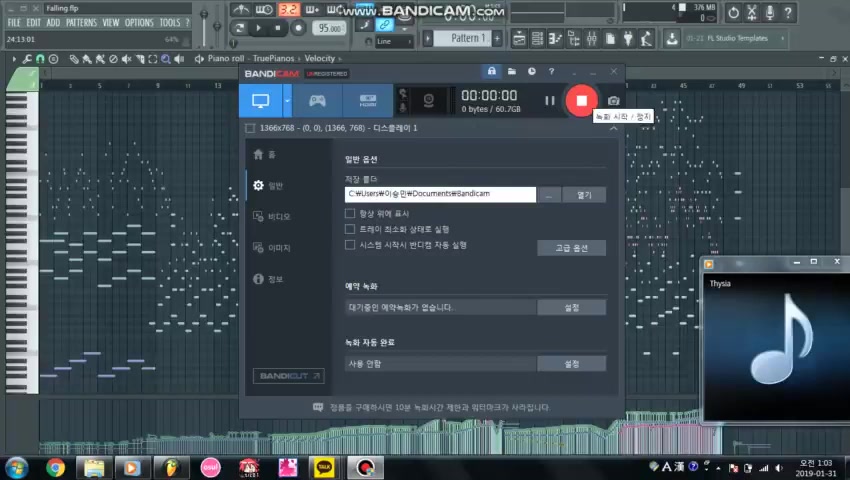Toggle the metronome icon in FL Studio
Viewport: 850px width, 480px height.
[241, 9]
